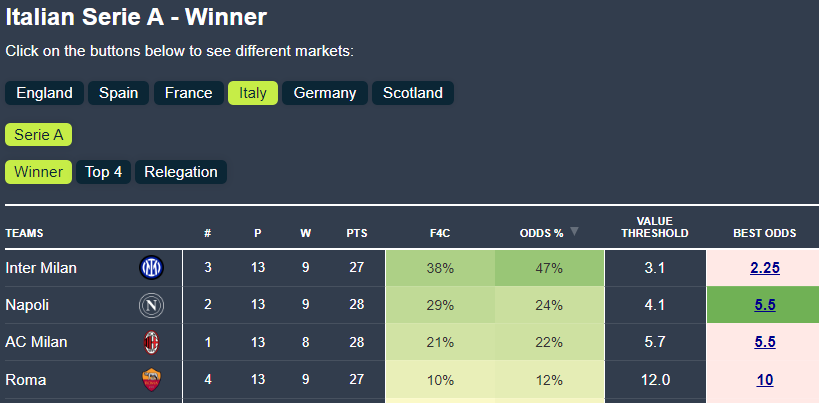
Task: Open Roma best odds 10 link
Action: 765,380
